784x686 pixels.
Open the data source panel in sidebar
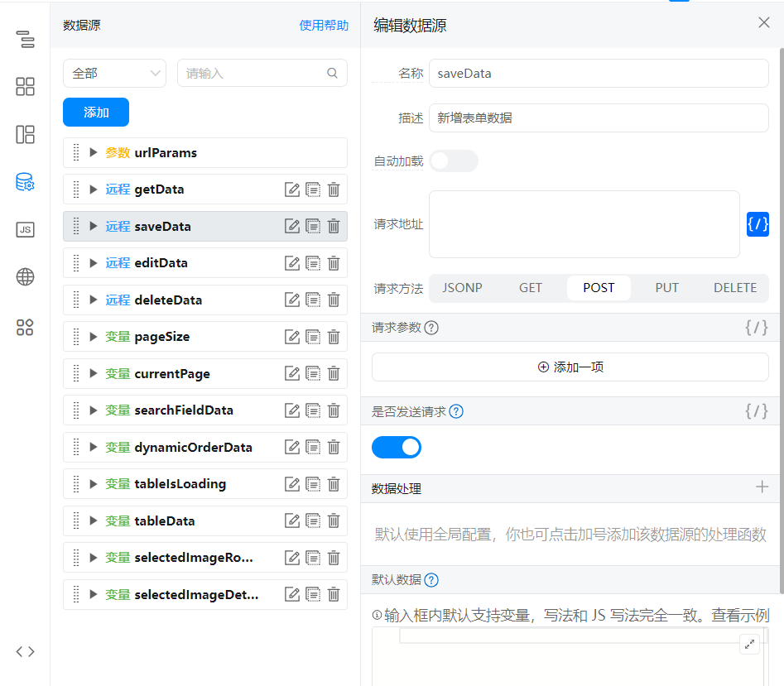pos(25,183)
